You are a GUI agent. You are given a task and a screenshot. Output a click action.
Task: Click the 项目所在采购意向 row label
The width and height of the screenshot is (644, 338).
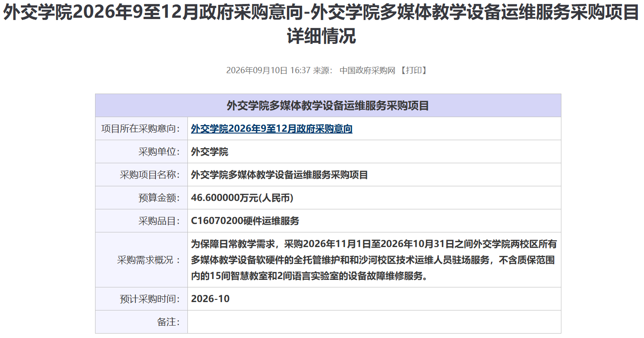pos(141,129)
